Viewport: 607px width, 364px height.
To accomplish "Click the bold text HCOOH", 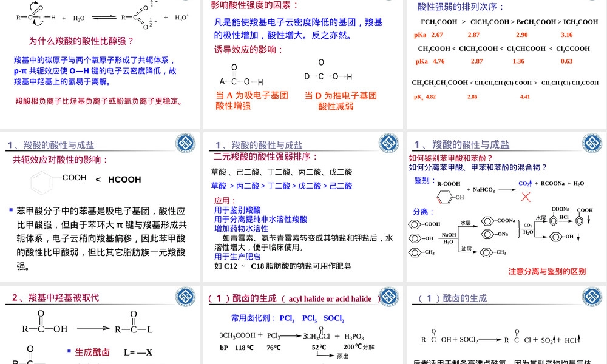I will tap(124, 180).
